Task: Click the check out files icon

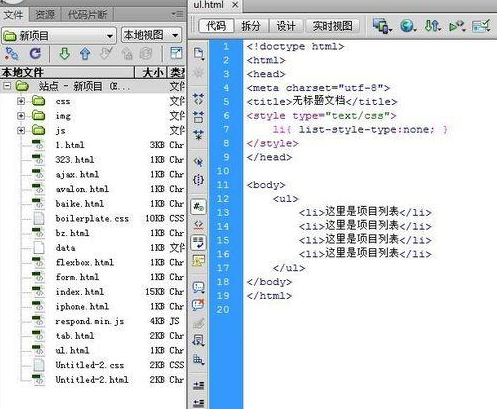Action: (x=106, y=53)
